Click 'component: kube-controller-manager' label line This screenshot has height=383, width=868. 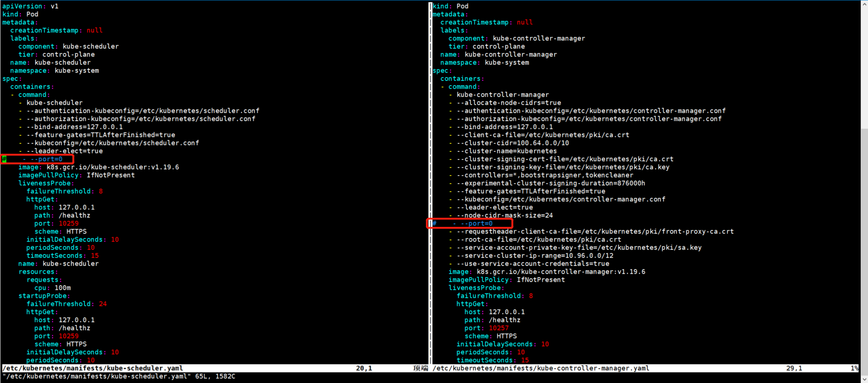[x=517, y=38]
